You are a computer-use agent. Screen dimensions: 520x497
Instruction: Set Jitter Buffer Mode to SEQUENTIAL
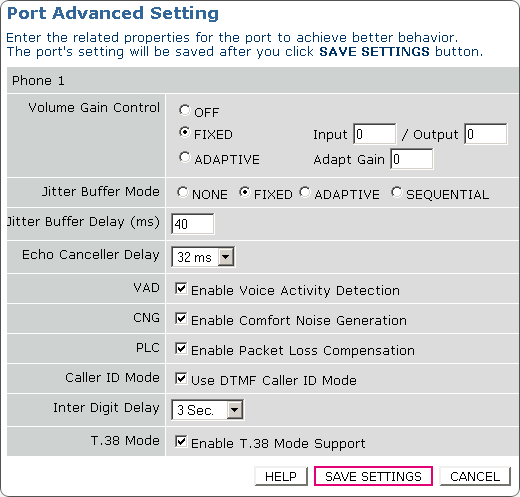[397, 192]
